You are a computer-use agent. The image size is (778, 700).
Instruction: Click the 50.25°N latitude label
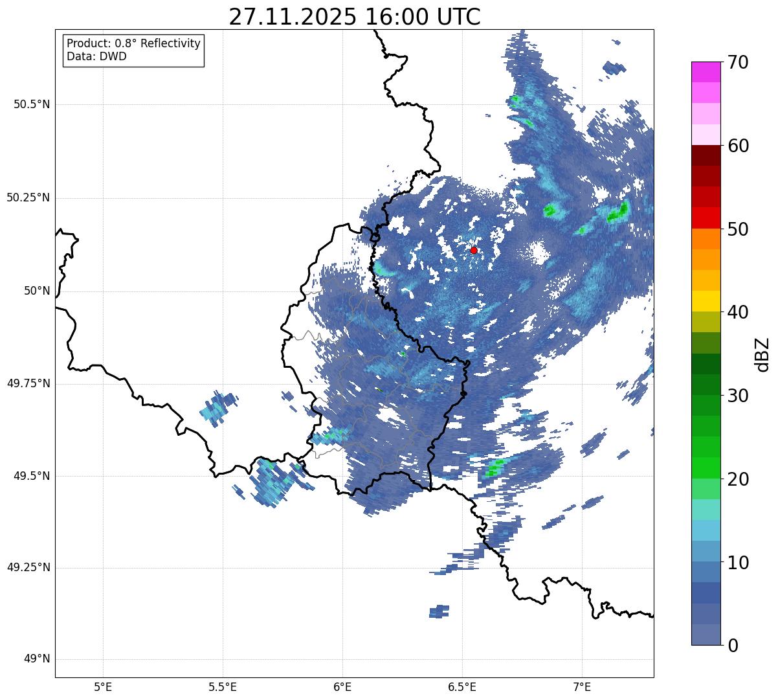[28, 198]
